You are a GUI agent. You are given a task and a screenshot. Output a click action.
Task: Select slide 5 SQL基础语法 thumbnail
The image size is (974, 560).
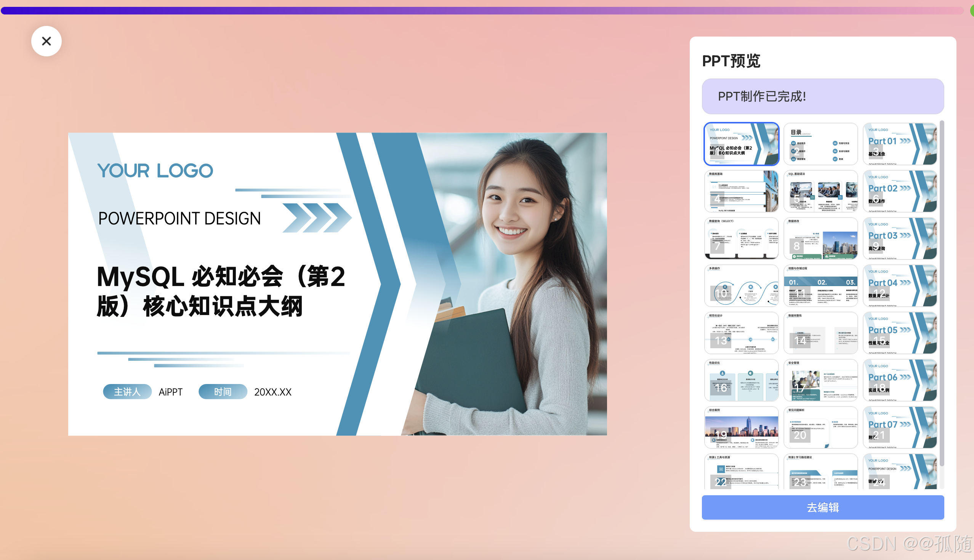[x=820, y=192]
